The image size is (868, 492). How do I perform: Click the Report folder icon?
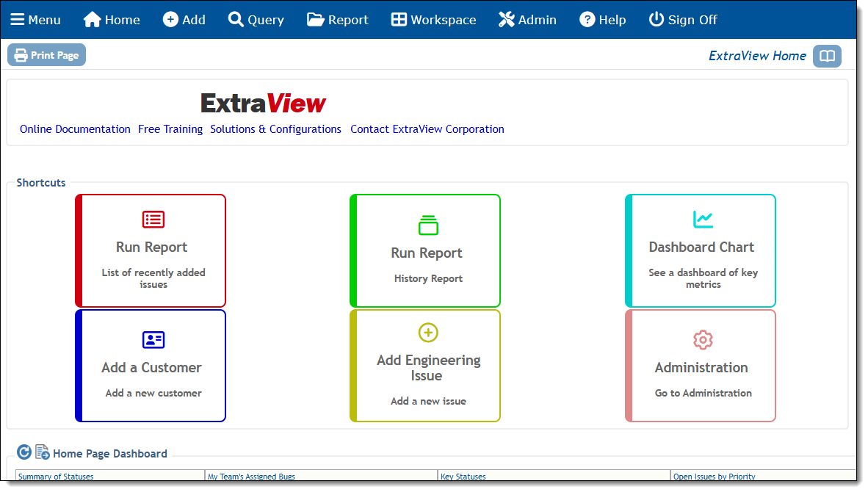click(316, 20)
